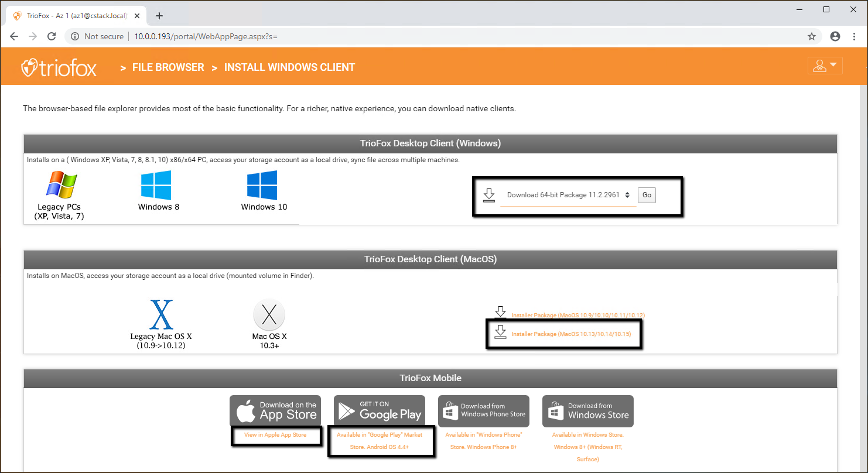868x473 pixels.
Task: Click TrioFox Desktop Client (MacOS) header
Action: coord(430,259)
